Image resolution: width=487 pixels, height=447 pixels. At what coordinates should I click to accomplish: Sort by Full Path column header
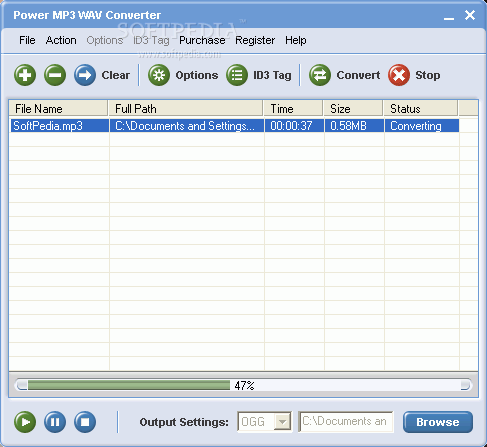coord(186,109)
